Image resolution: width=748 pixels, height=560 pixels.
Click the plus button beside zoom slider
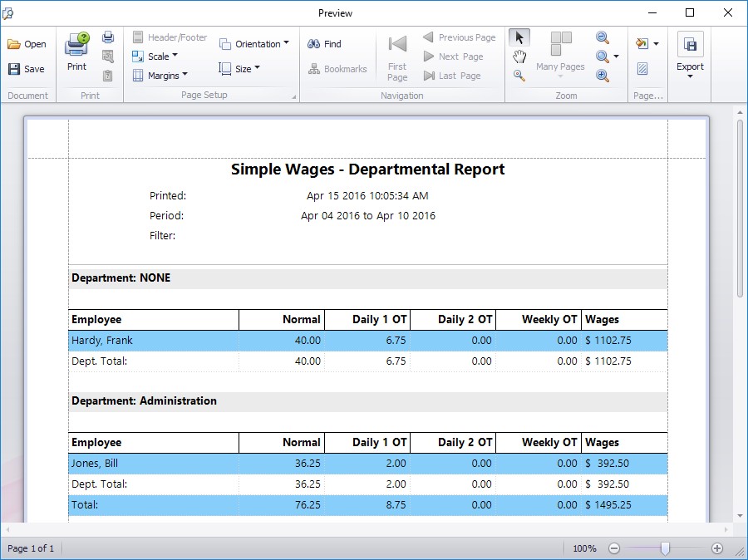coord(717,548)
